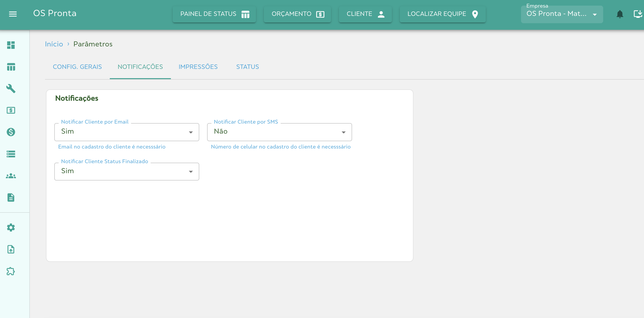This screenshot has width=644, height=318.
Task: Expand Notificar Cliente por SMS dropdown
Action: point(279,132)
